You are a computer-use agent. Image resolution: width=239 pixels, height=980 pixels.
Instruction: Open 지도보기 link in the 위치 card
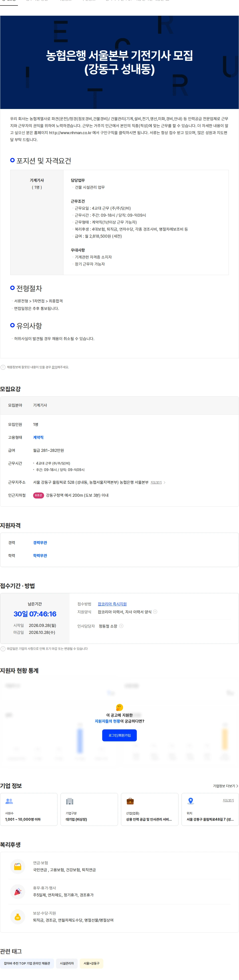[x=228, y=800]
